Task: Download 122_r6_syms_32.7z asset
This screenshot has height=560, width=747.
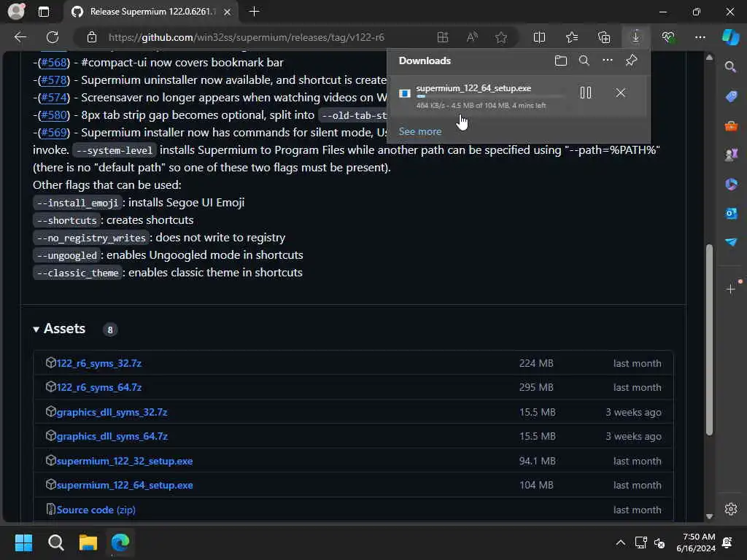Action: tap(98, 363)
